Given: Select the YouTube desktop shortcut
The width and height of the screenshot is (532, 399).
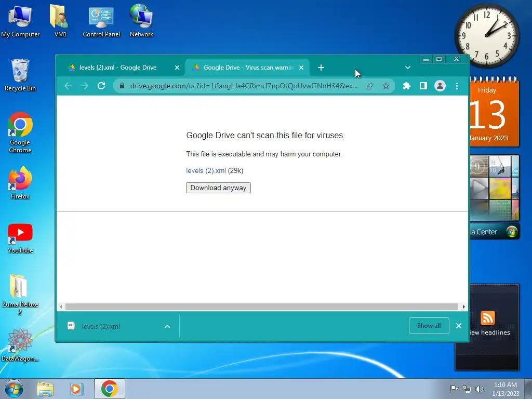Looking at the screenshot, I should [x=20, y=238].
